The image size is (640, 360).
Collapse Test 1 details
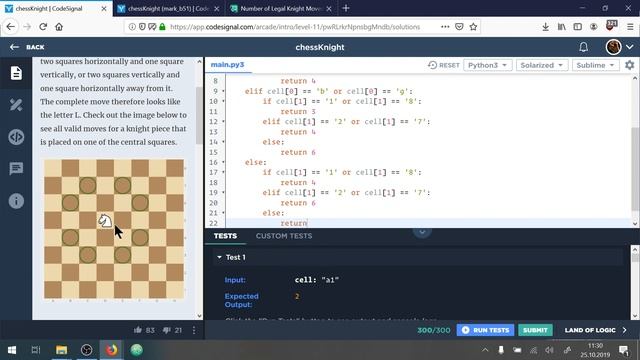point(219,257)
